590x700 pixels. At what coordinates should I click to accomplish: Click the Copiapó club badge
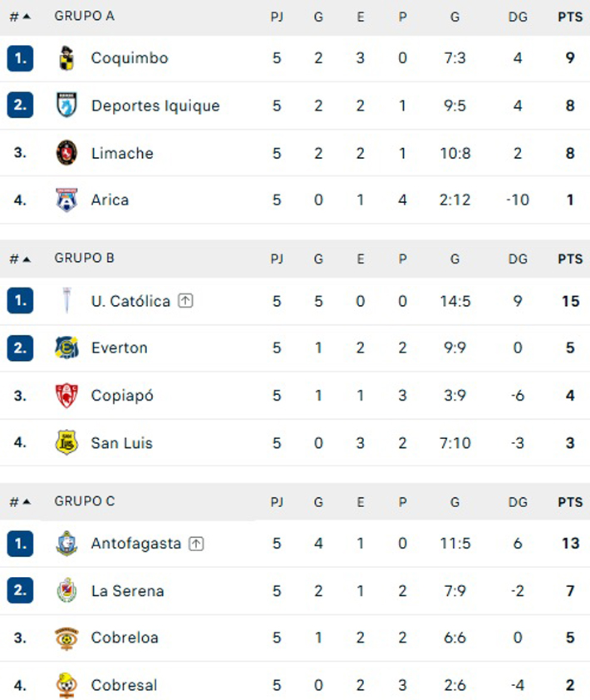[x=66, y=395]
